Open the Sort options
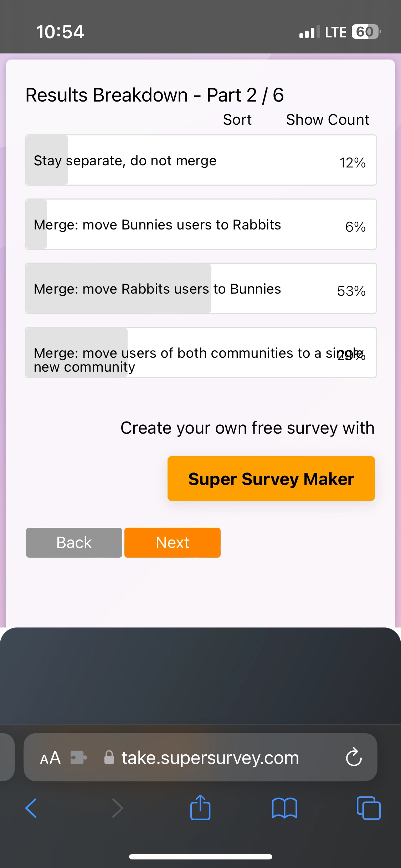The height and width of the screenshot is (868, 401). point(237,119)
